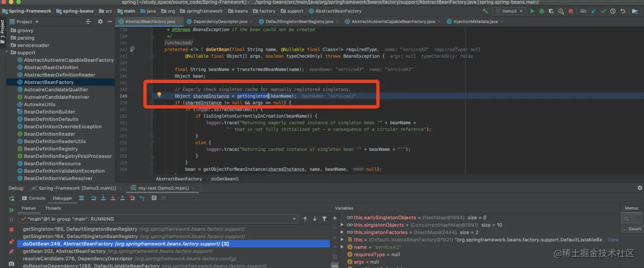Click Collapse All icon in Project panel

coord(89,22)
